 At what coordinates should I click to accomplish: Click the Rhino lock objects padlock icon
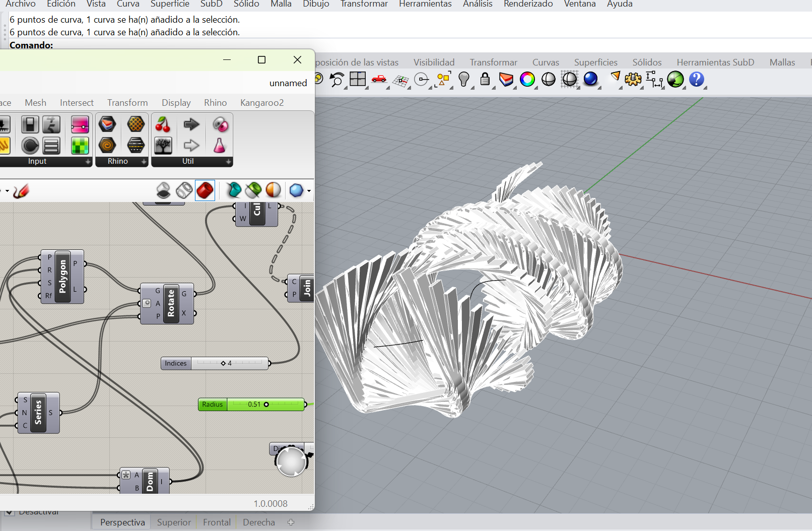(x=485, y=80)
